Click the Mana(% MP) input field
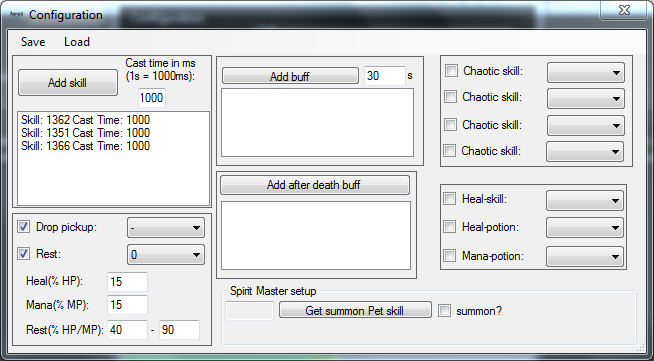Screen dimensions: 654x361 127,305
